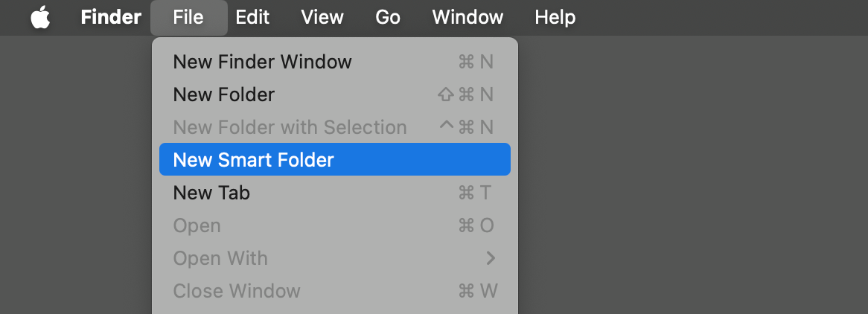Open the Help menu
The width and height of the screenshot is (868, 314).
[555, 17]
